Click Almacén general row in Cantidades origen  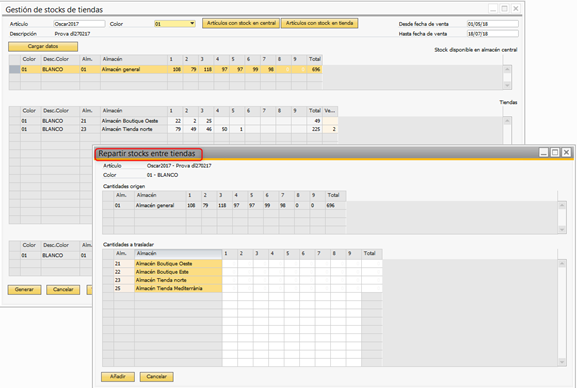click(224, 205)
